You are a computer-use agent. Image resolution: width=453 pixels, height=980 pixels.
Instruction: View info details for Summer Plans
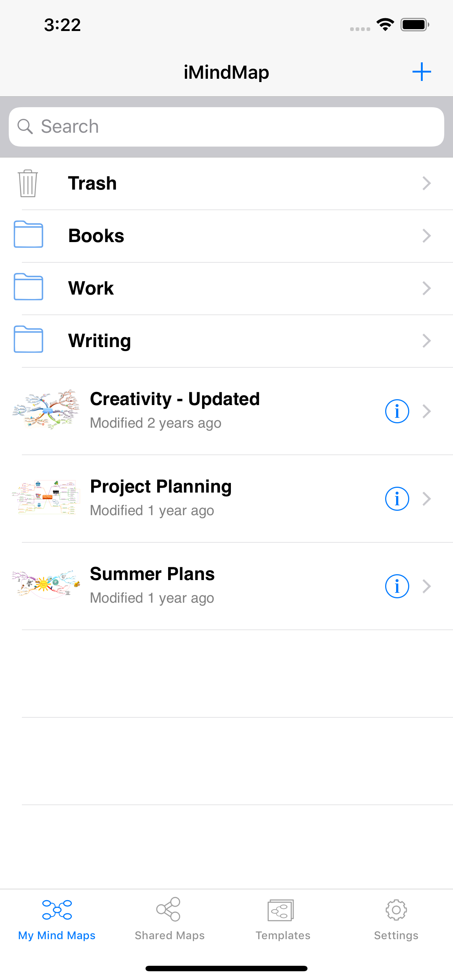397,586
